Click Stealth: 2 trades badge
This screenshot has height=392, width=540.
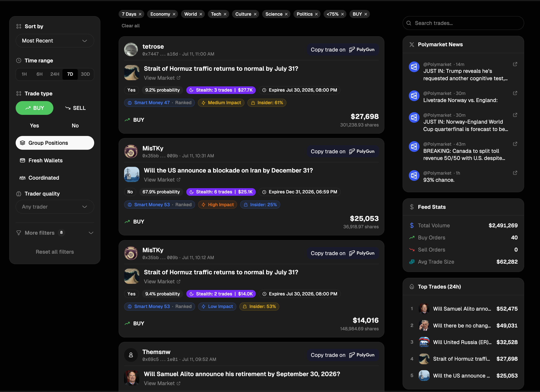tap(221, 294)
